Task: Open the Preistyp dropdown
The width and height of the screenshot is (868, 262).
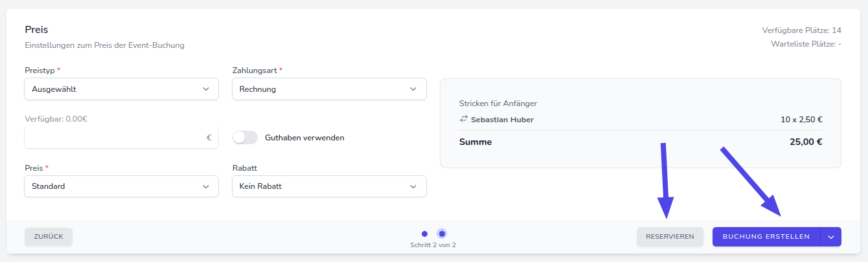Action: pyautogui.click(x=121, y=89)
